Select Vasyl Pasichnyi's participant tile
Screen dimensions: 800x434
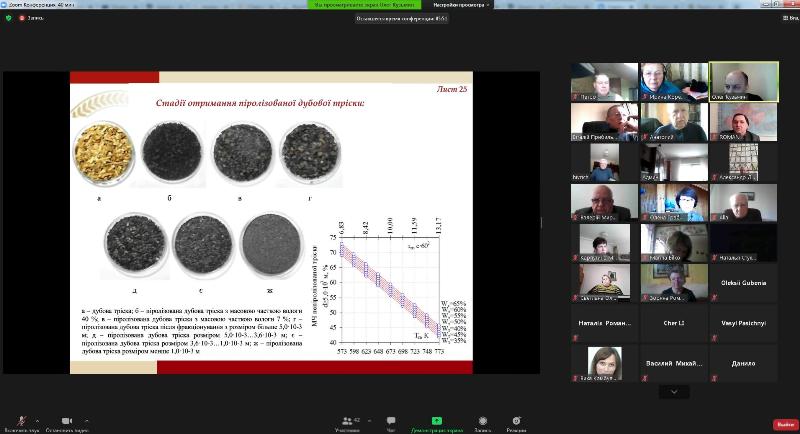743,323
